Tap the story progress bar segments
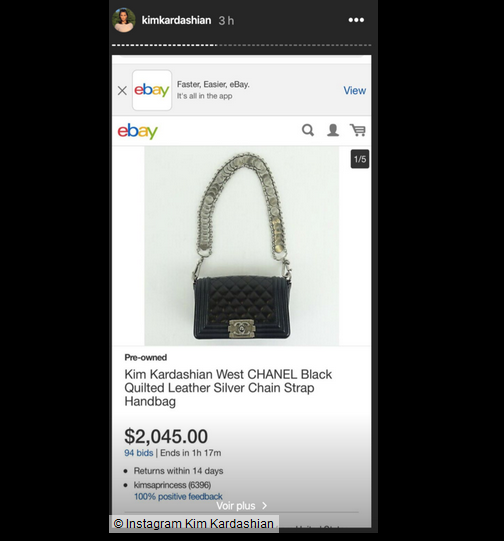Image resolution: width=504 pixels, height=541 pixels. (241, 45)
